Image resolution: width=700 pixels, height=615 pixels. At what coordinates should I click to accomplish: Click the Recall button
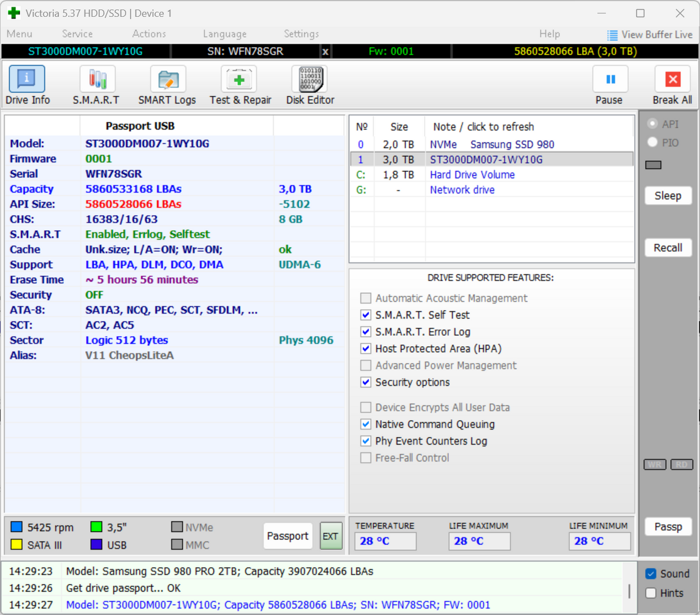click(x=668, y=248)
